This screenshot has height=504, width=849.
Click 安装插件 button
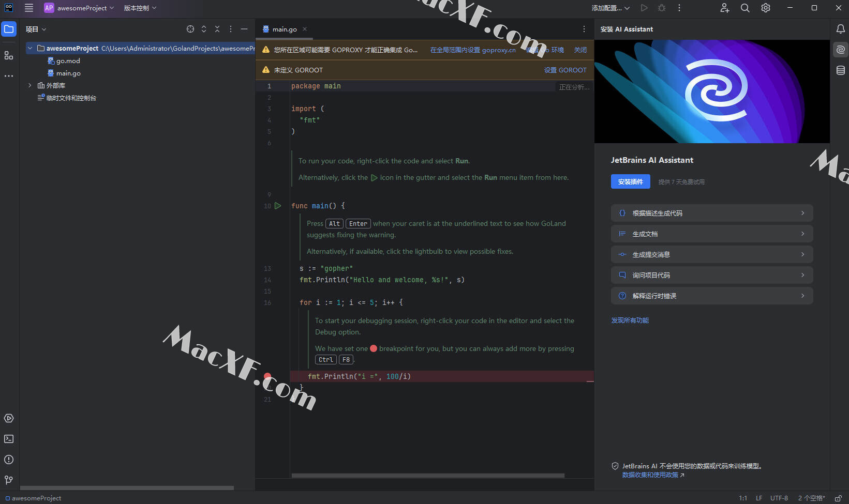(x=630, y=181)
